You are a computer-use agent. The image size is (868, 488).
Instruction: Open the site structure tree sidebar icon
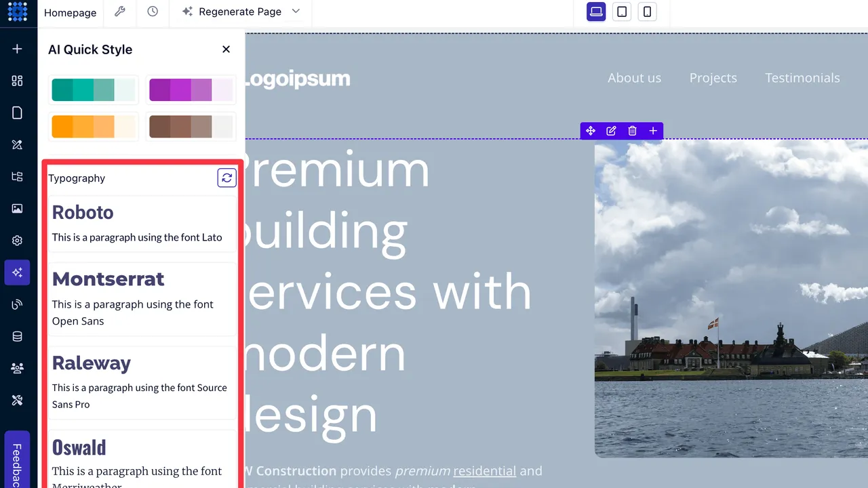pyautogui.click(x=18, y=176)
